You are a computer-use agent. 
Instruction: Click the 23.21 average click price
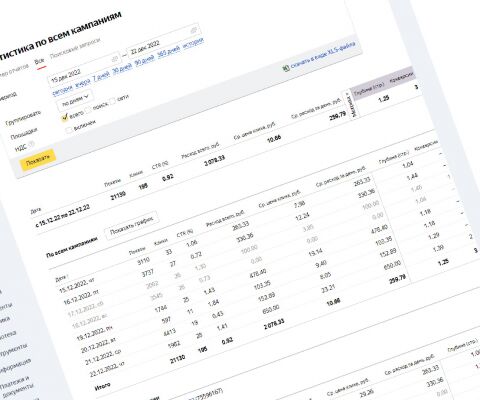[328, 289]
